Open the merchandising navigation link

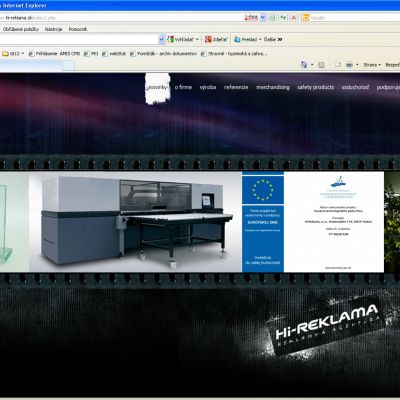coord(273,87)
